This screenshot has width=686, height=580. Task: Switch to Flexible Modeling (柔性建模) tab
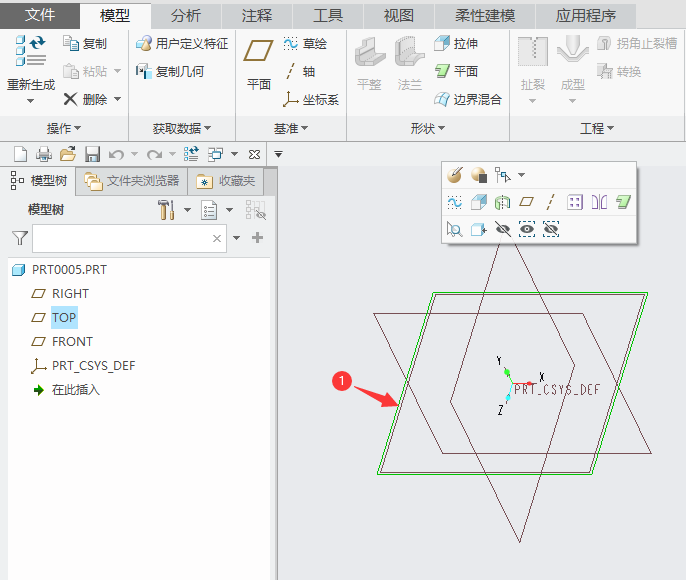485,16
